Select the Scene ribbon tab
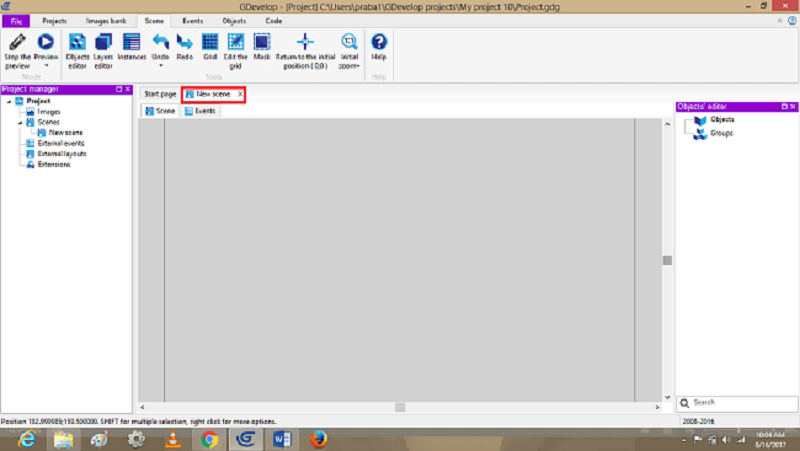800x451 pixels. (x=154, y=21)
